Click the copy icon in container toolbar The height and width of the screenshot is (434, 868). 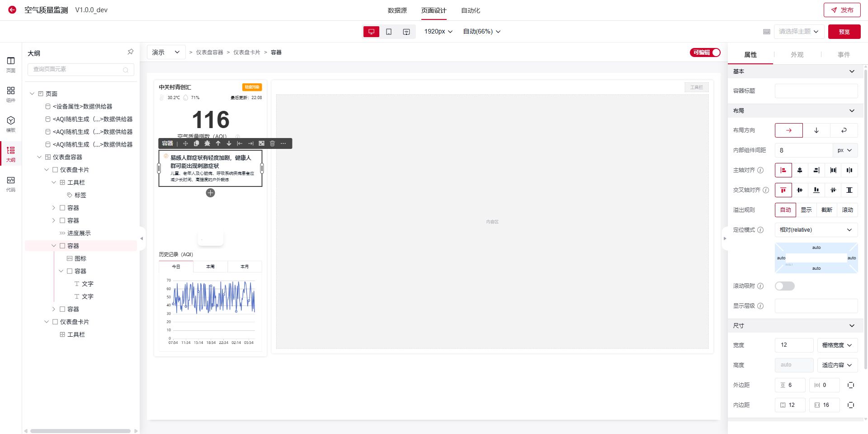196,143
